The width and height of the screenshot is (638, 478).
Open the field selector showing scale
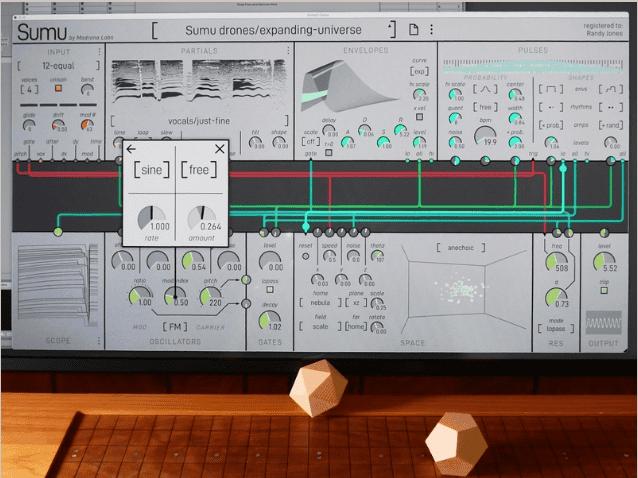(321, 327)
